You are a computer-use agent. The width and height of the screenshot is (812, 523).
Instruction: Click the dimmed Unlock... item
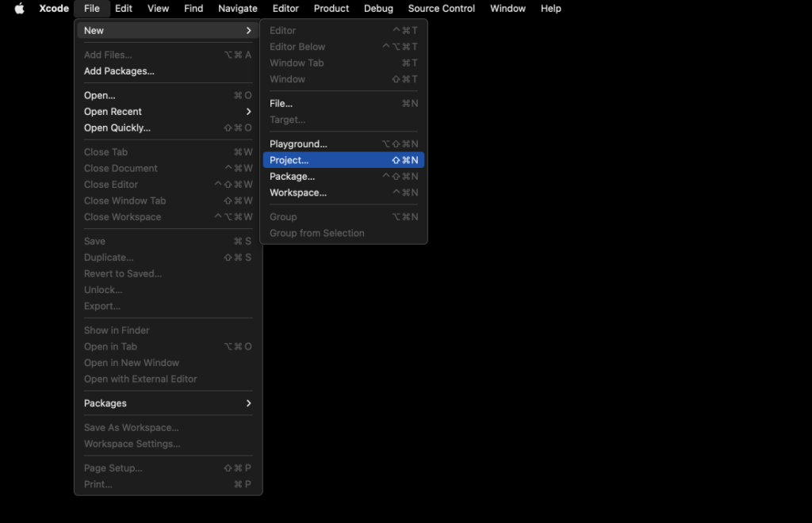[168, 290]
